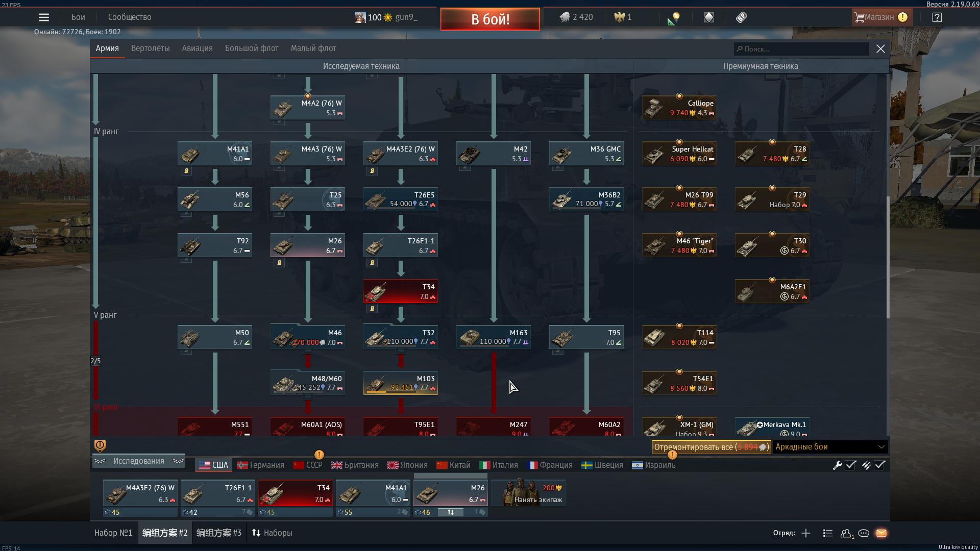Open the Бои menu

[78, 17]
